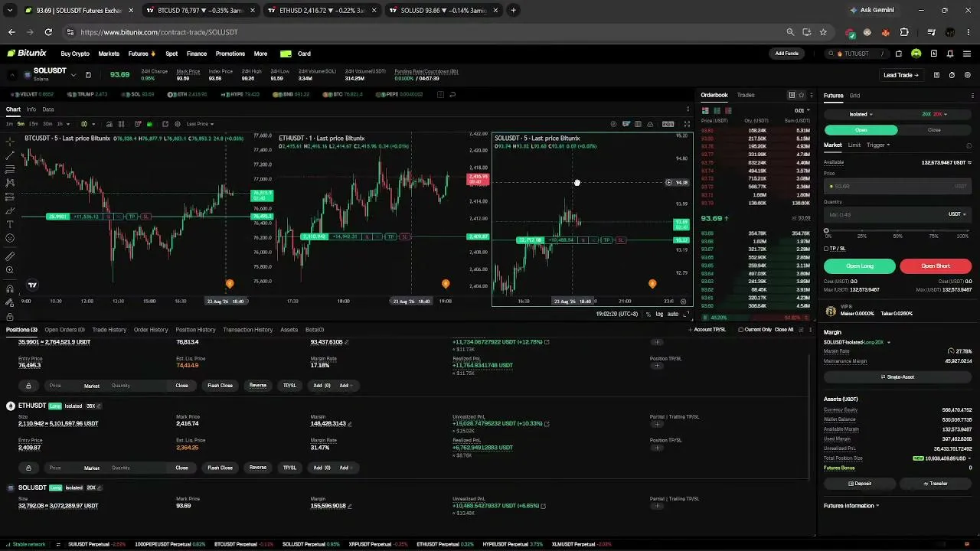This screenshot has width=980, height=551.
Task: Open the 20X leverage dropdown
Action: (x=935, y=115)
